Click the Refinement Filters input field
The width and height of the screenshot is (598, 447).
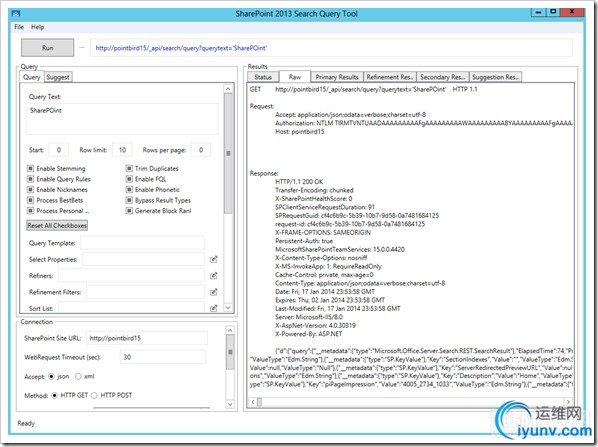click(145, 292)
